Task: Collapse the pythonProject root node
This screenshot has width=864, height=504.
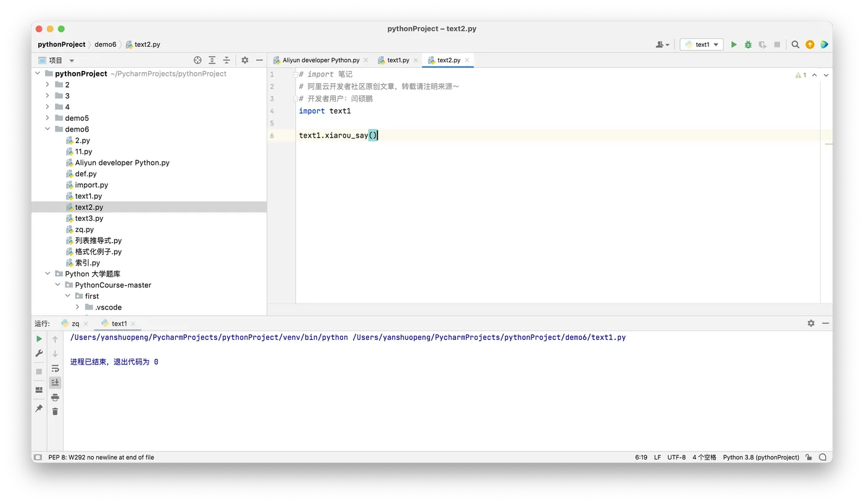Action: (x=38, y=73)
